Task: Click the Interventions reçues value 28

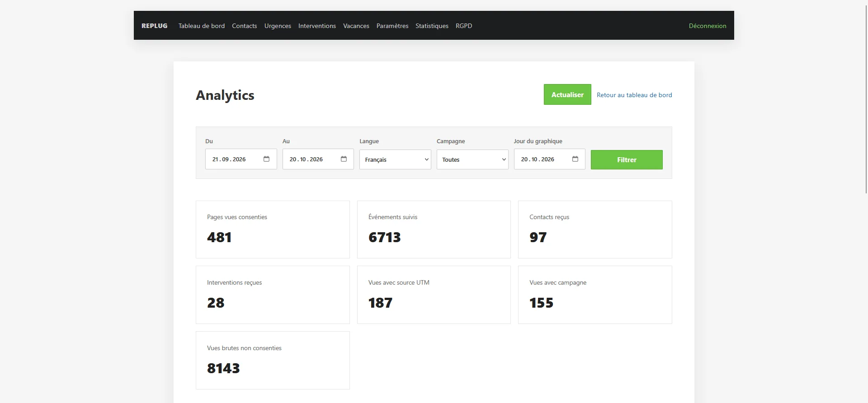Action: click(x=216, y=303)
